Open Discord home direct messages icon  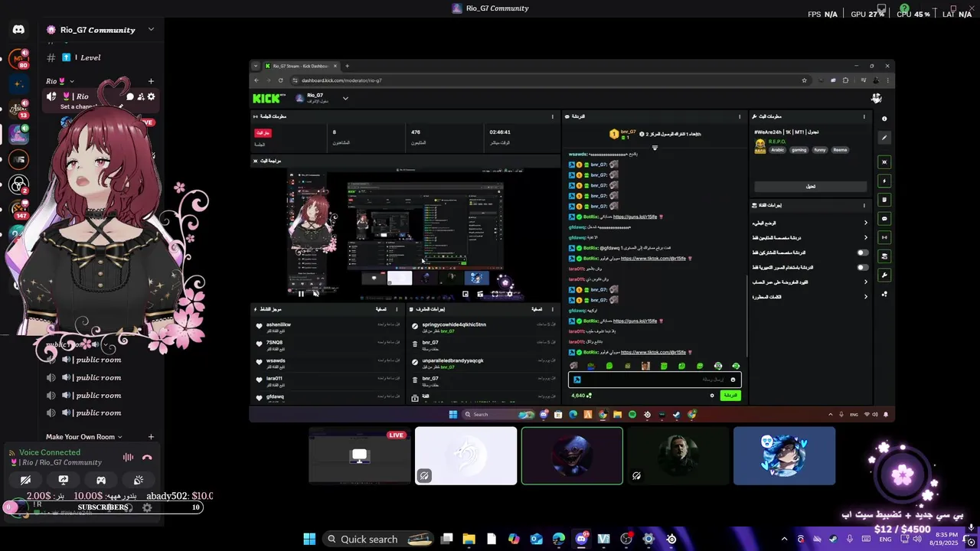click(18, 29)
